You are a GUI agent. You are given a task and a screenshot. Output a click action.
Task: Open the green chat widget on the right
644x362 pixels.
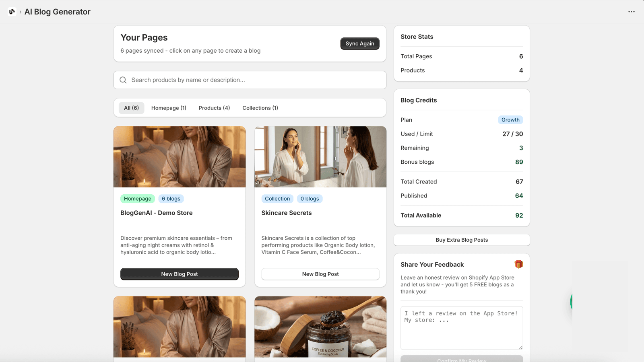click(x=572, y=302)
